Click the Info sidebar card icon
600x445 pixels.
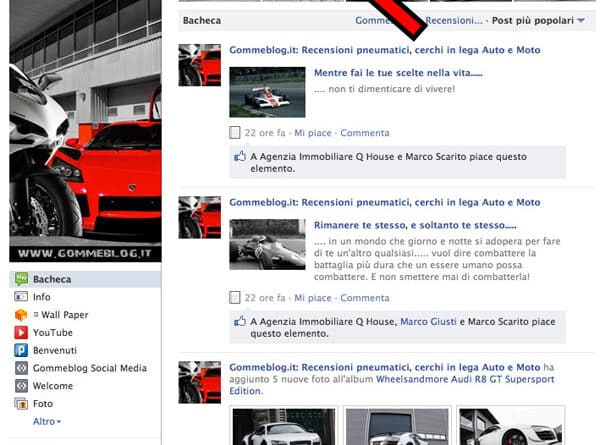coord(21,297)
